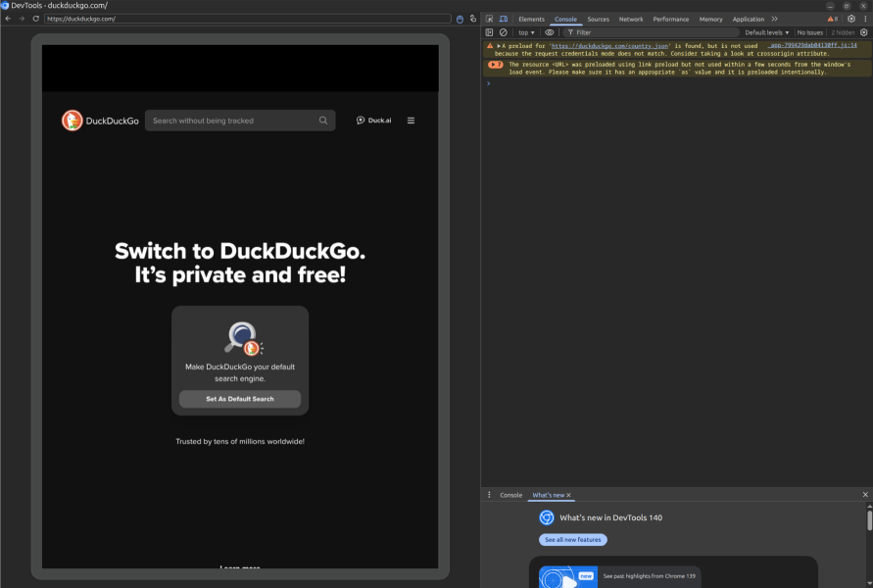Click the See all new features button

[x=574, y=539]
